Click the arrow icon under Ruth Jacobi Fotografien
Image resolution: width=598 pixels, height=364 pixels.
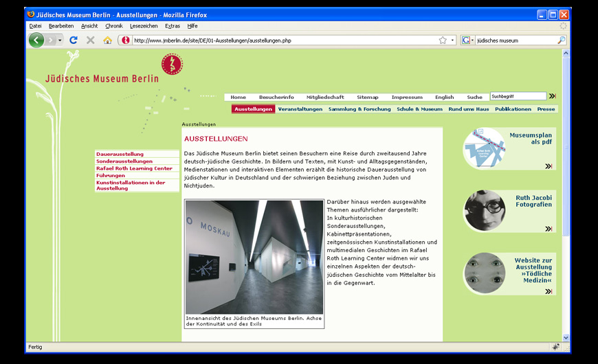(x=549, y=229)
